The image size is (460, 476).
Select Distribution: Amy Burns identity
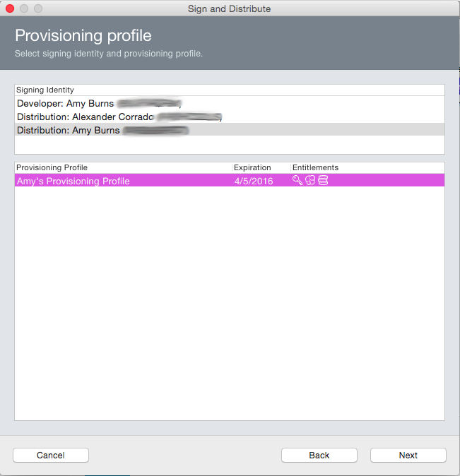230,130
